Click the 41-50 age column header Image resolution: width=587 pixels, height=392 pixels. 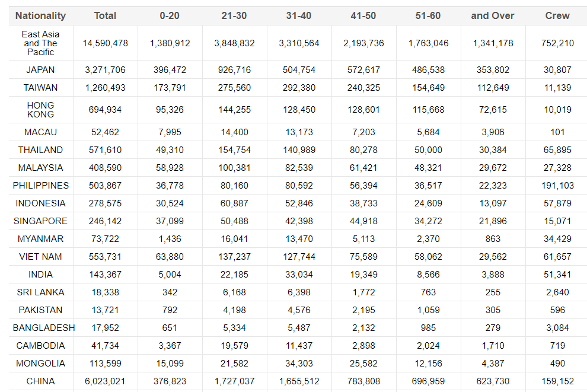363,15
